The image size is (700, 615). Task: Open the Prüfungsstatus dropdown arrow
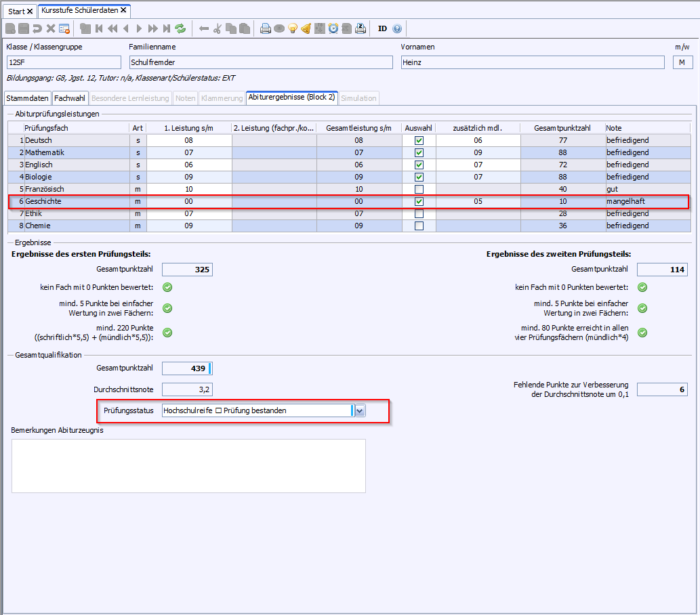coord(360,410)
